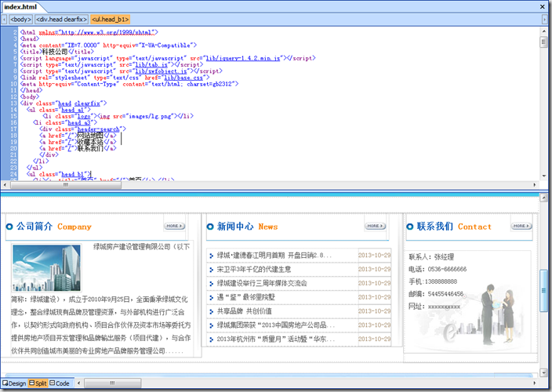This screenshot has width=552, height=392.
Task: Click the company building thumbnail image
Action: (46, 268)
